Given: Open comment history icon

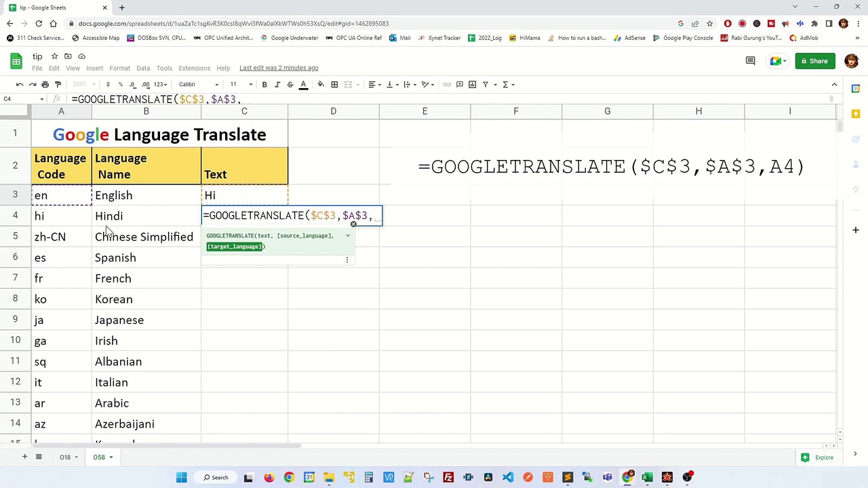Looking at the screenshot, I should [750, 61].
